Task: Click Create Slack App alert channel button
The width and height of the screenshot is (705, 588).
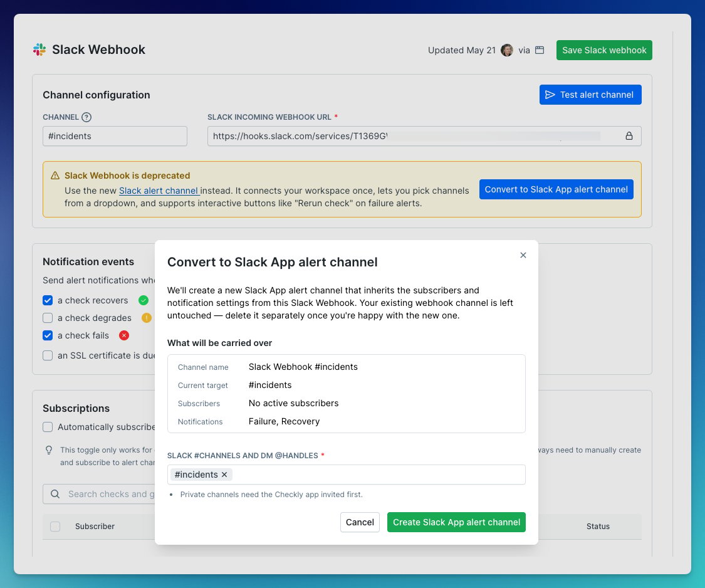Action: point(456,522)
